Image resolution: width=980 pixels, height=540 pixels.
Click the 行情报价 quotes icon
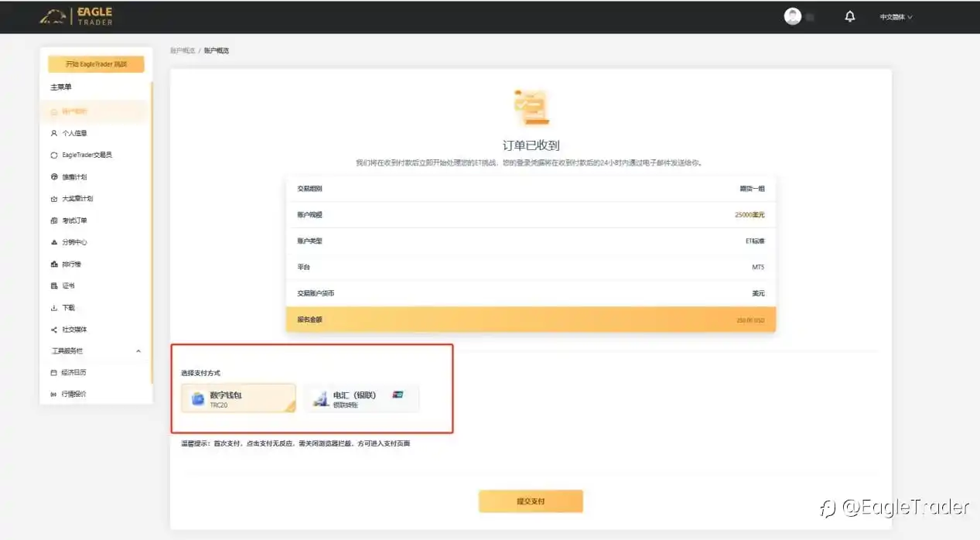54,394
